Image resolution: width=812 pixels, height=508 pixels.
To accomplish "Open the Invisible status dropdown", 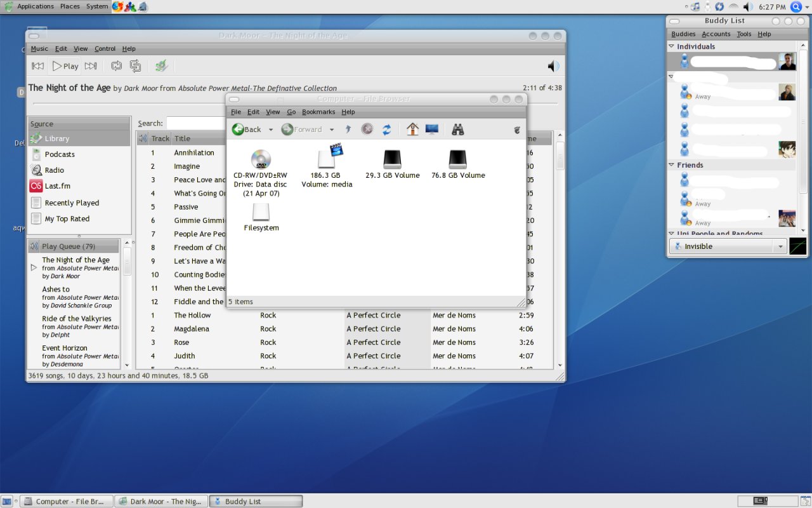I will pyautogui.click(x=728, y=246).
